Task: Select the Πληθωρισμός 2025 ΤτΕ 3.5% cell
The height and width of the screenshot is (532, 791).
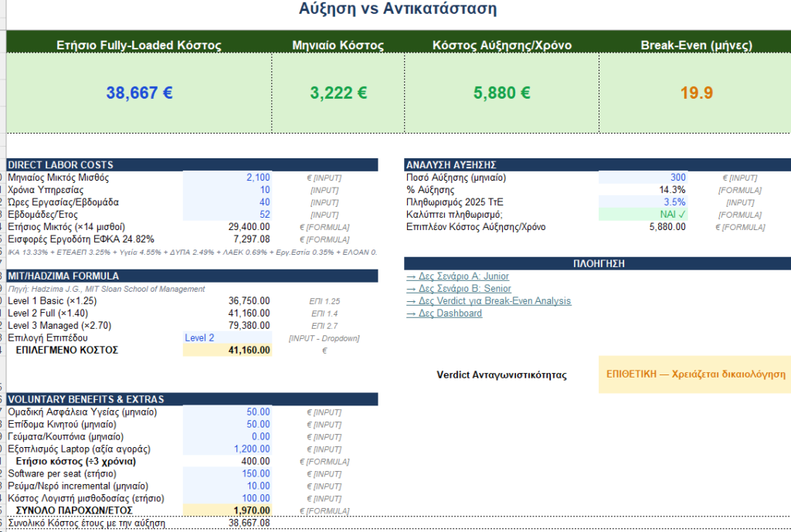Action: coord(642,202)
